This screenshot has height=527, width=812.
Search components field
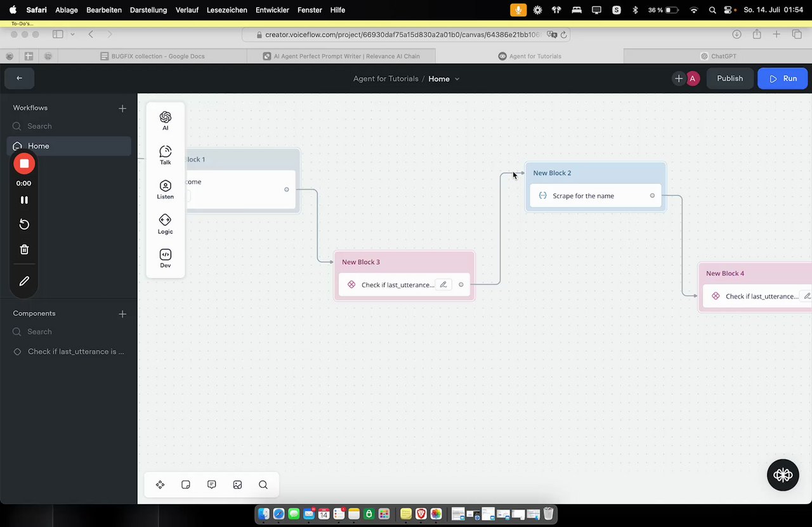point(69,332)
